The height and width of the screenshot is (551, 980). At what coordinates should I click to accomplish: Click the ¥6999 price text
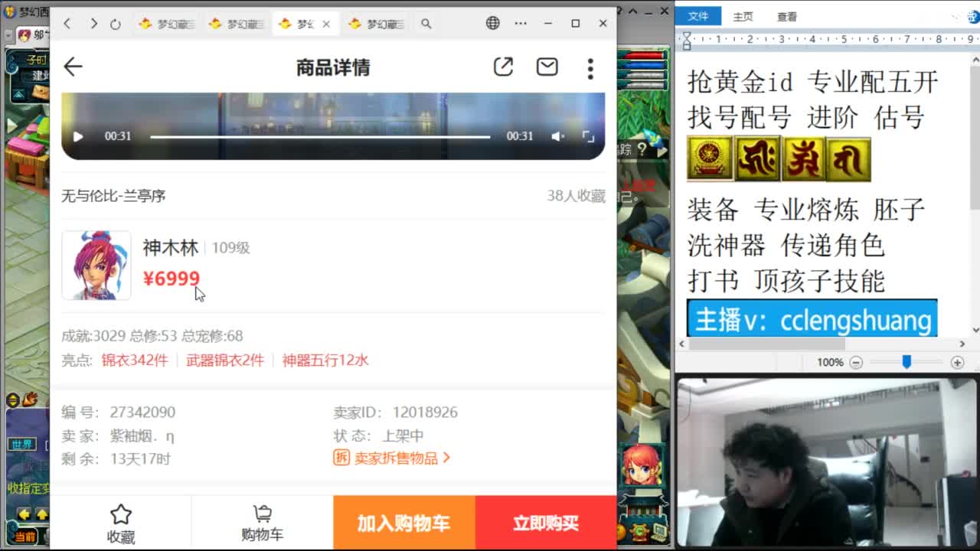tap(171, 279)
